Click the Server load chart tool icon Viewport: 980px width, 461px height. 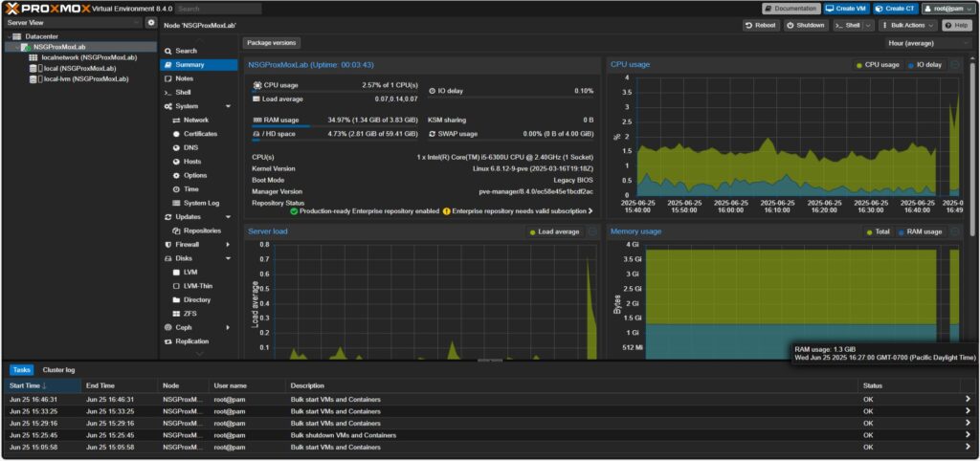(x=592, y=231)
